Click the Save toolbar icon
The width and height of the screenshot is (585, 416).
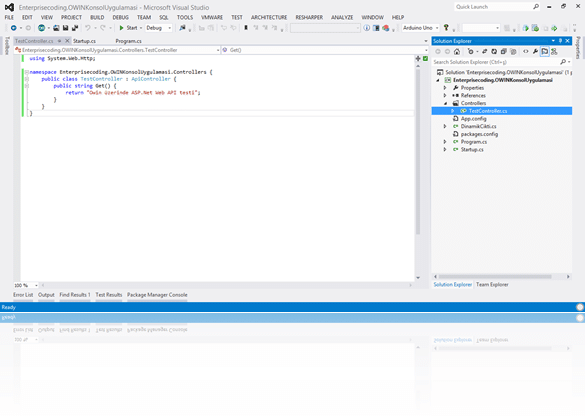[65, 28]
